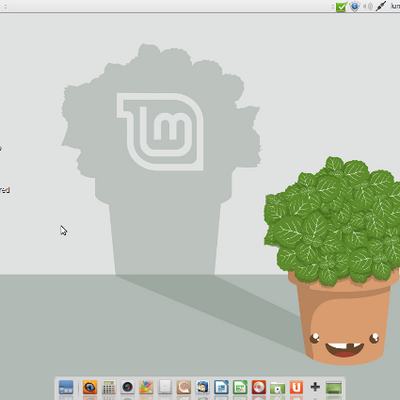Open the blue LibreOffice Writer icon
Screen dimensions: 400x400
coord(221,387)
